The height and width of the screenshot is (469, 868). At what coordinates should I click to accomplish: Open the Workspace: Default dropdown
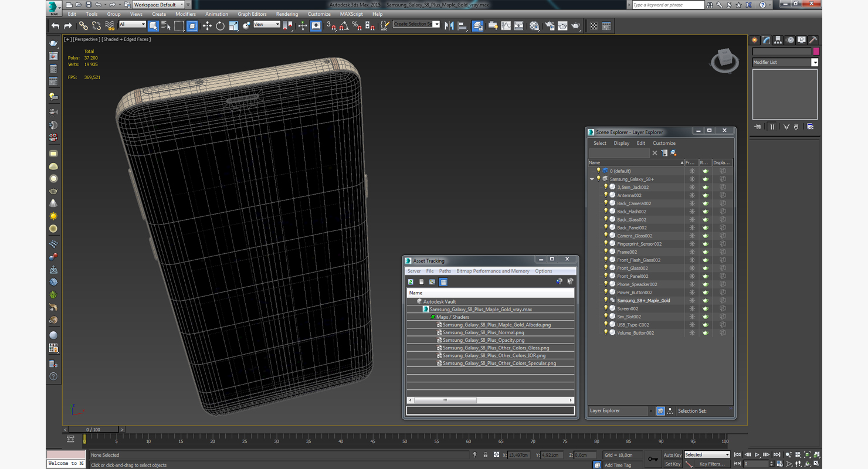click(x=158, y=5)
